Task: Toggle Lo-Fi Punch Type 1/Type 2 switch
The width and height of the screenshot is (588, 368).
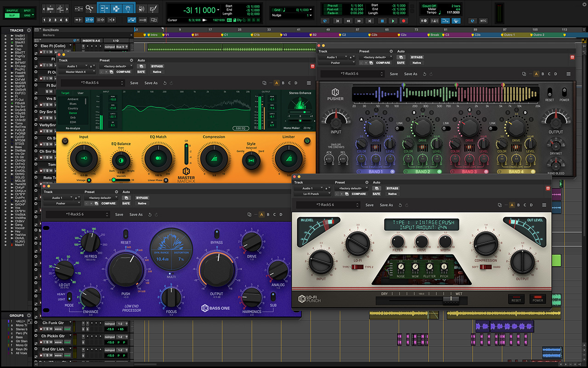Action: coord(356,267)
